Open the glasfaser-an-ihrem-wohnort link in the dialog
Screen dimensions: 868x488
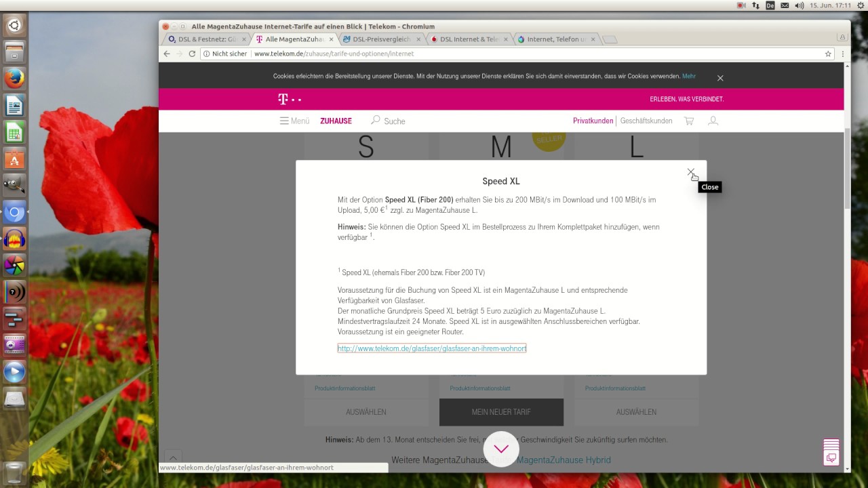432,348
